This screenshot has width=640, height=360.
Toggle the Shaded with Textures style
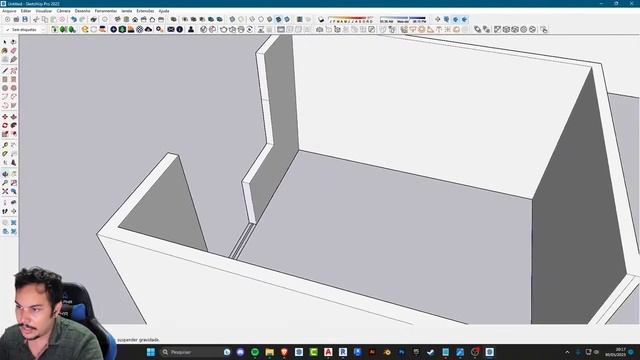pos(278,19)
